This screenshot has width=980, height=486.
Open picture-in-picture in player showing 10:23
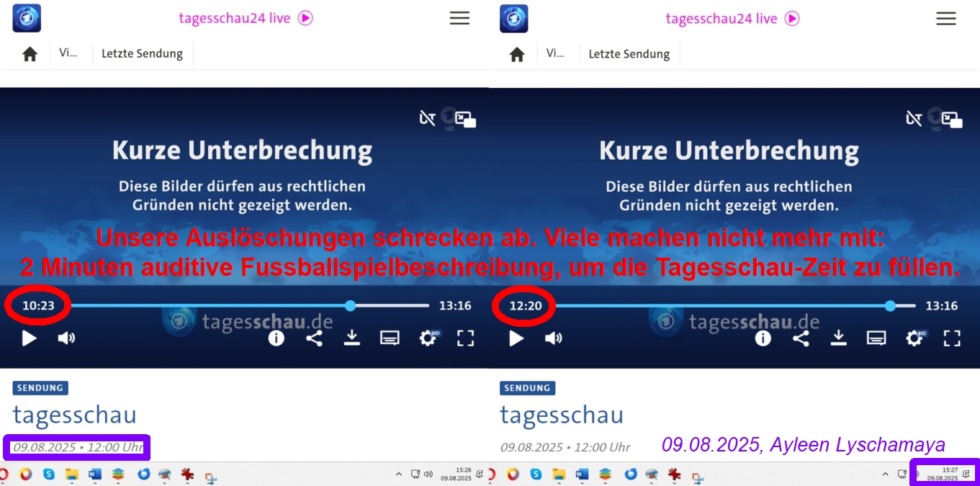pos(466,120)
